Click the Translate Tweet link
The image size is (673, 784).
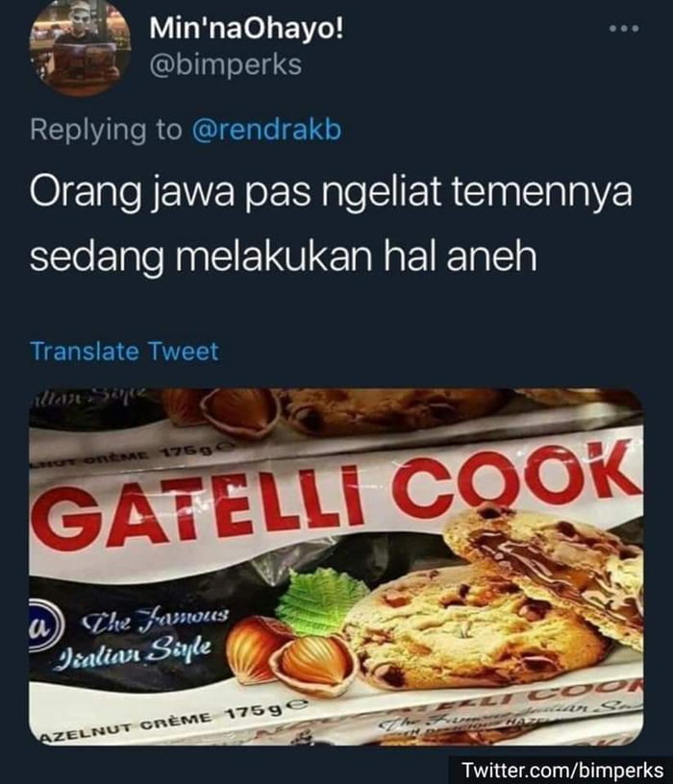click(124, 351)
